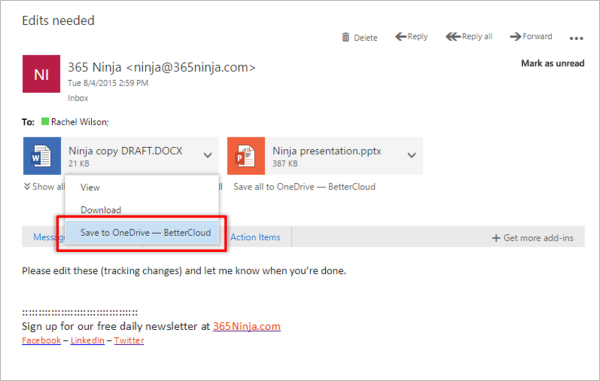Screen dimensions: 600x381
Task: Open the Action Items tab
Action: click(255, 237)
